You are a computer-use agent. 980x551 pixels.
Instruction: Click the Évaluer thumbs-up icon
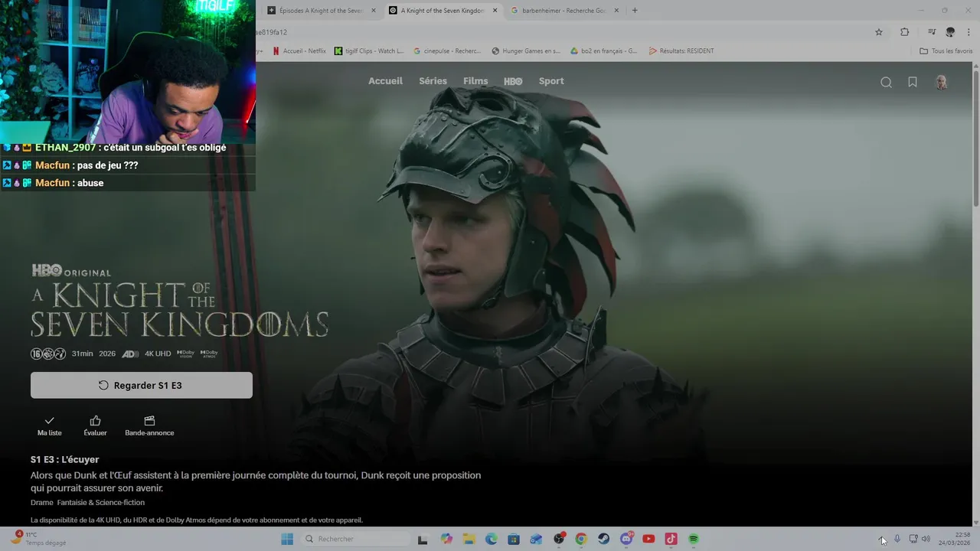tap(95, 426)
